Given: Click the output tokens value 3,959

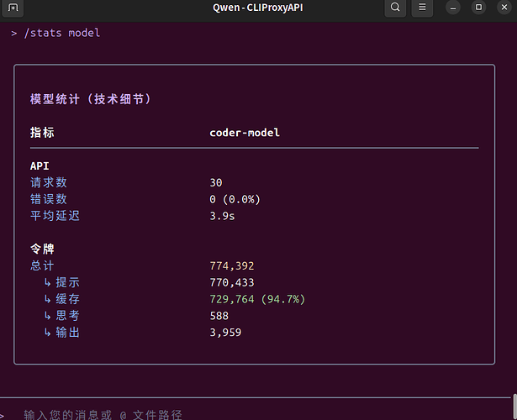Looking at the screenshot, I should (225, 333).
